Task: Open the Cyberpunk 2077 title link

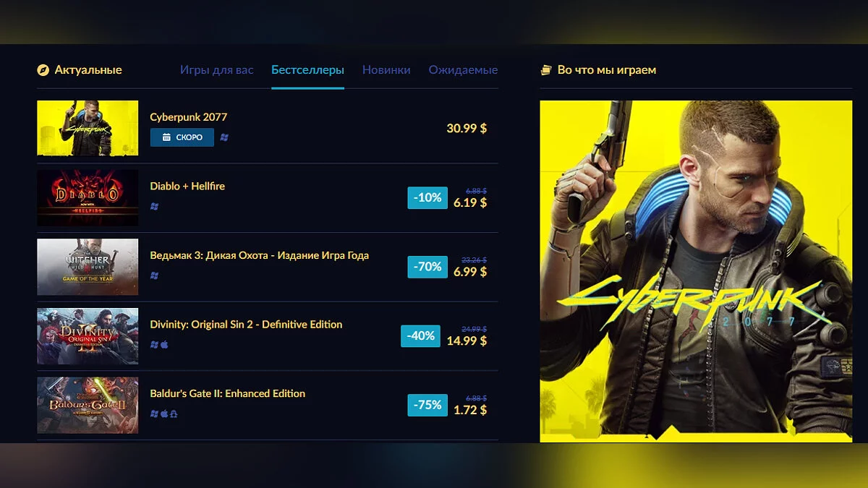Action: pos(189,117)
